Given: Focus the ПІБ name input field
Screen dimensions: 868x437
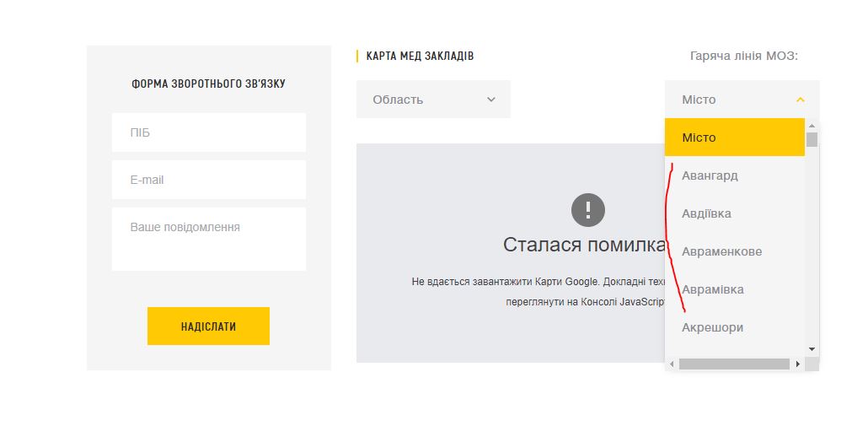Looking at the screenshot, I should (208, 132).
